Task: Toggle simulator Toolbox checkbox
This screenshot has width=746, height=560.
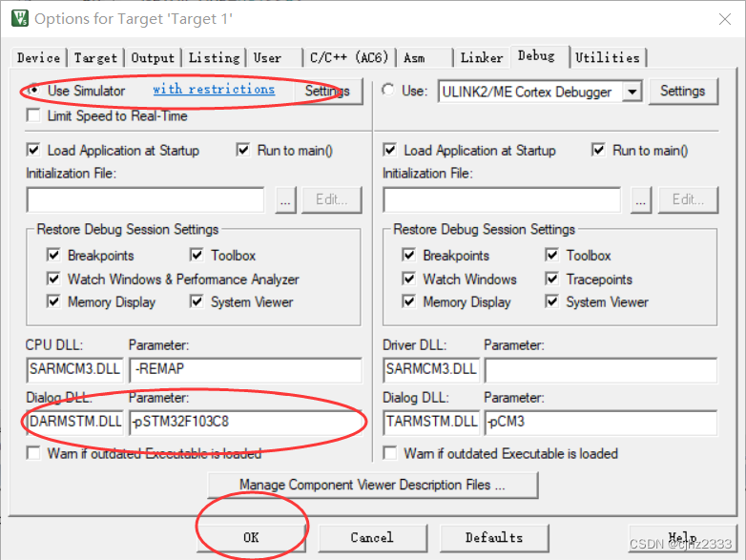Action: point(197,255)
